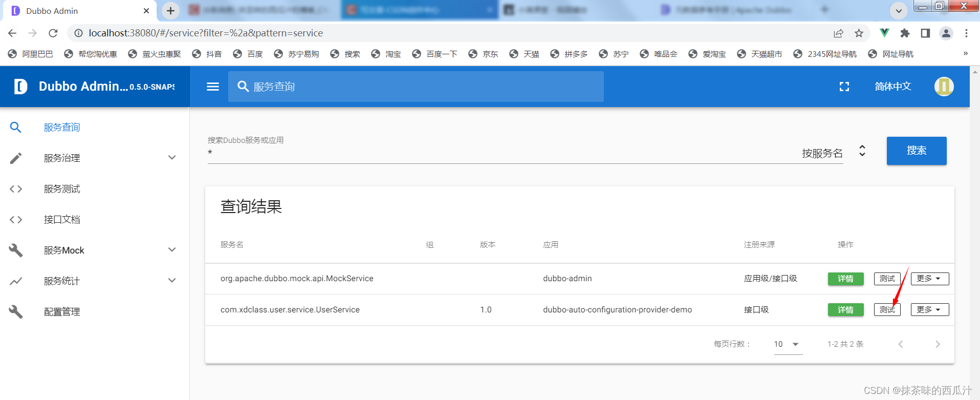The image size is (980, 400).
Task: Open rows-per-page dropdown showing 10
Action: pyautogui.click(x=788, y=344)
